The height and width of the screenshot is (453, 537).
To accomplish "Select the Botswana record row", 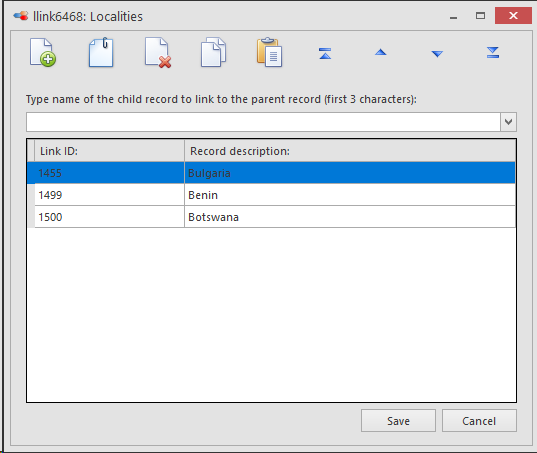I will pos(271,217).
